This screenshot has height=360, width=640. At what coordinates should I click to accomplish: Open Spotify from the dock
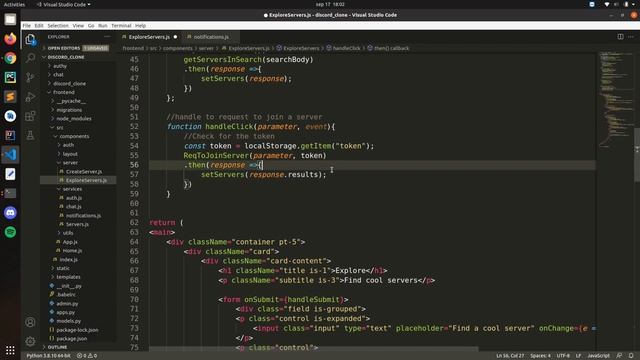(x=10, y=232)
